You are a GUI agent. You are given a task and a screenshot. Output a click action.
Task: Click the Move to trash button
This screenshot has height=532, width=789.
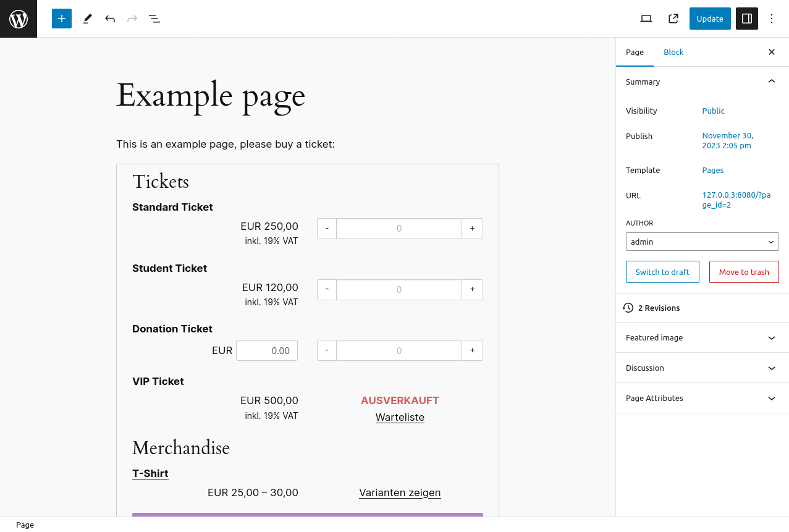pyautogui.click(x=744, y=272)
